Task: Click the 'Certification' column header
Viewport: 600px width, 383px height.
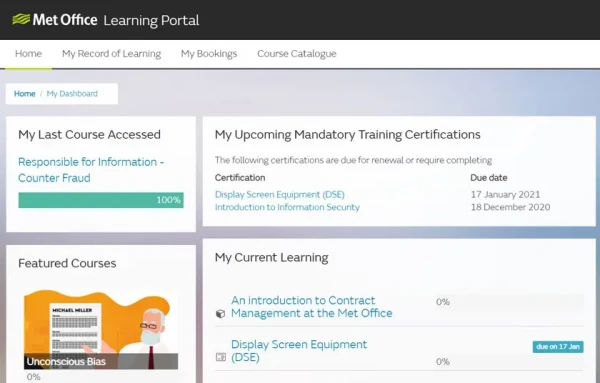Action: pyautogui.click(x=240, y=178)
